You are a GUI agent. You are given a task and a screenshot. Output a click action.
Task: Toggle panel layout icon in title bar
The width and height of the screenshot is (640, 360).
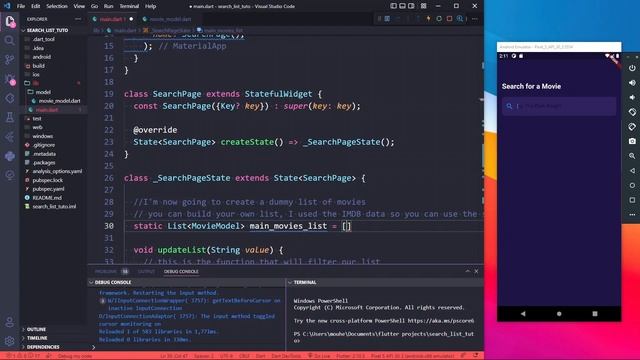tap(402, 6)
